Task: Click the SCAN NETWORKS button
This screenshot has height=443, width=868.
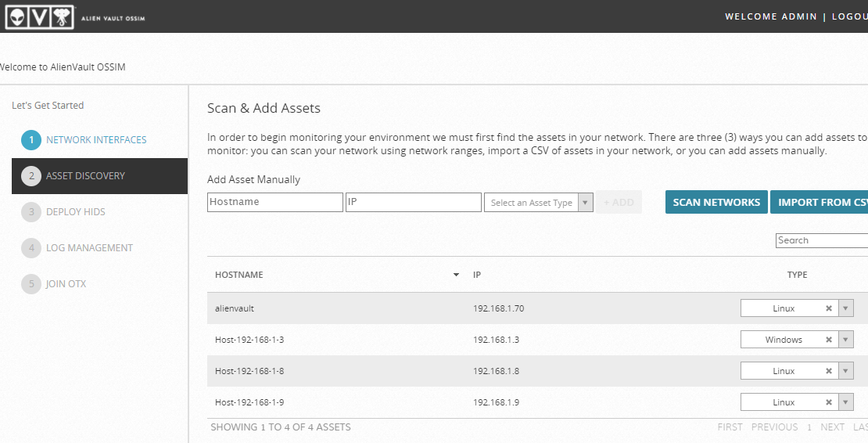Action: (716, 202)
